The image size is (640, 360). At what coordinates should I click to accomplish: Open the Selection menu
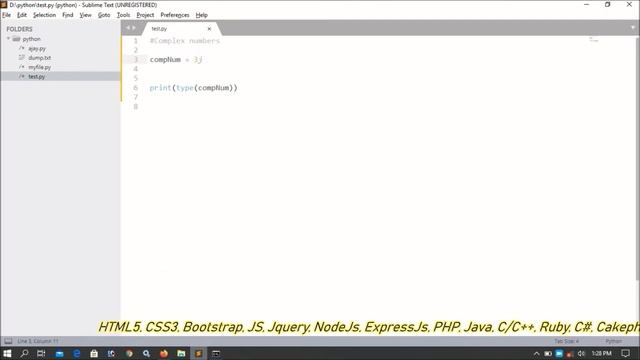(44, 15)
